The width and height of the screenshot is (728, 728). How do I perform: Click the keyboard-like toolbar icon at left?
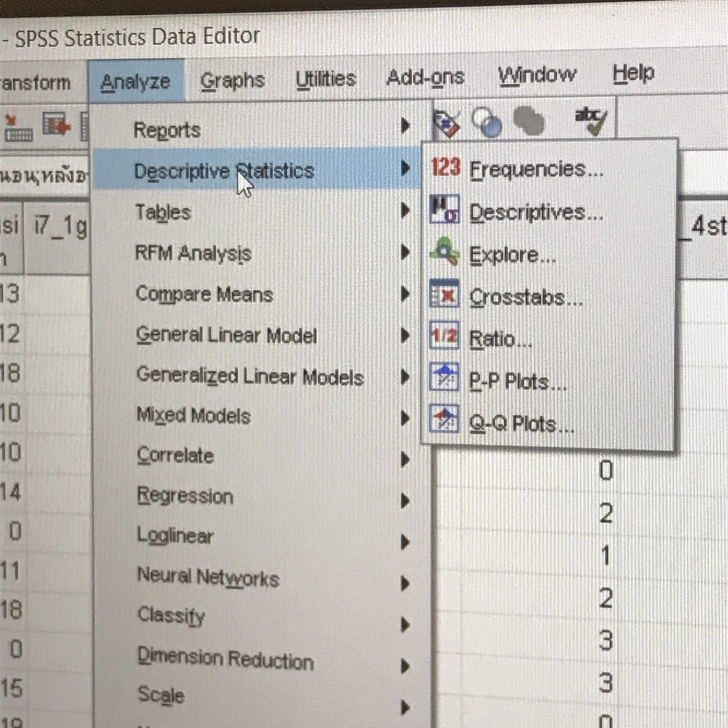pos(18,128)
